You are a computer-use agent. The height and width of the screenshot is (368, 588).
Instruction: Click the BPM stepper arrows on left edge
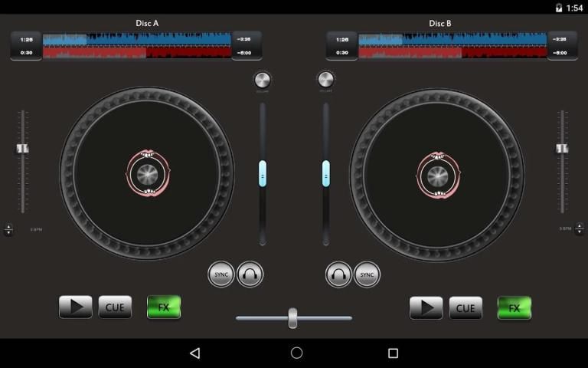pos(8,229)
